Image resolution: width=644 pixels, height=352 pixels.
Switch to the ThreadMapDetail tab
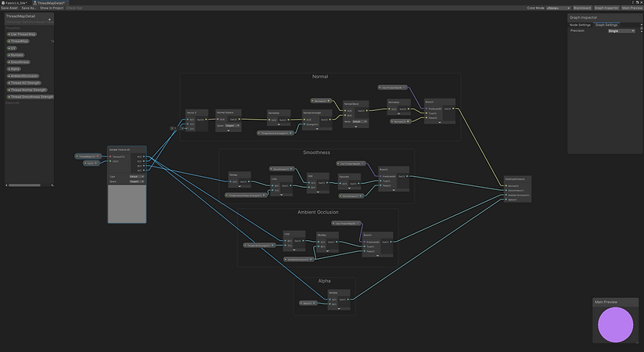point(50,2)
